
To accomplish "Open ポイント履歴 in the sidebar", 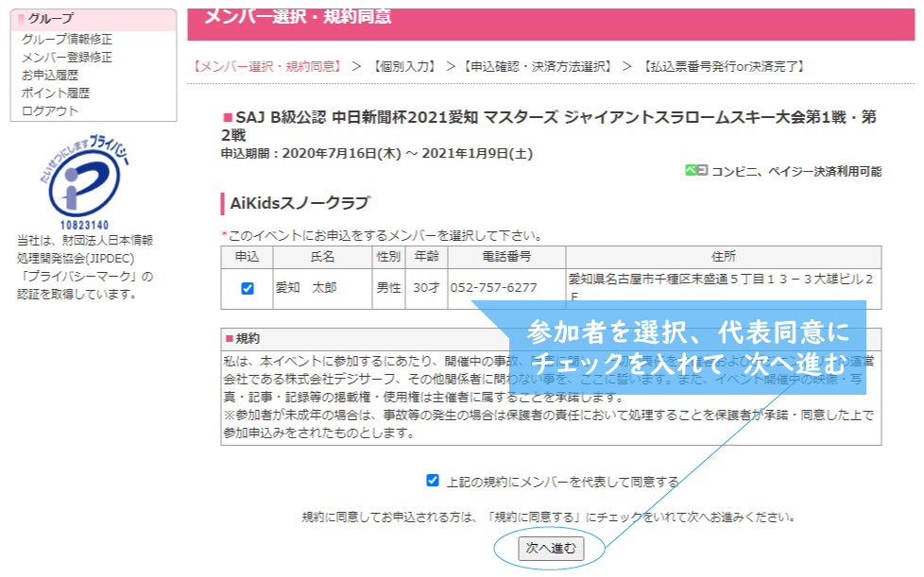I will click(x=56, y=93).
